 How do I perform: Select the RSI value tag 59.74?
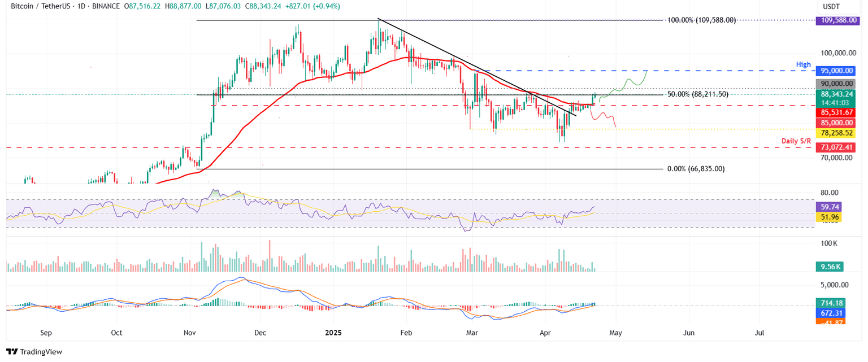pos(828,207)
